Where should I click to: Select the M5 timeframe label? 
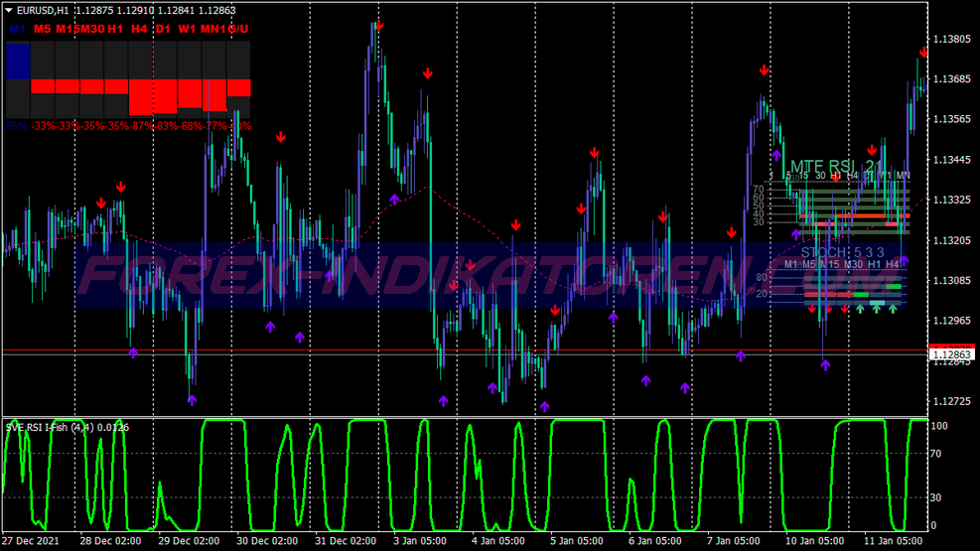coord(42,29)
